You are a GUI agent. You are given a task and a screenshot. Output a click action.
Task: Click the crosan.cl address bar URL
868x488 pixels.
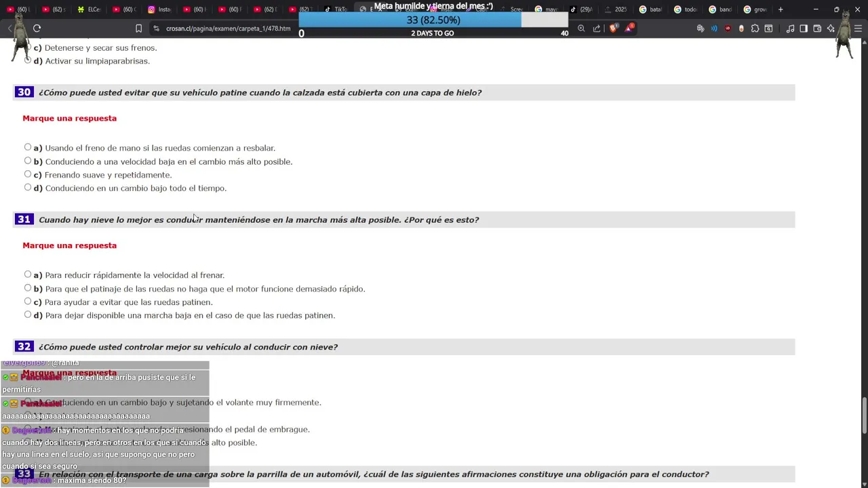tap(228, 28)
